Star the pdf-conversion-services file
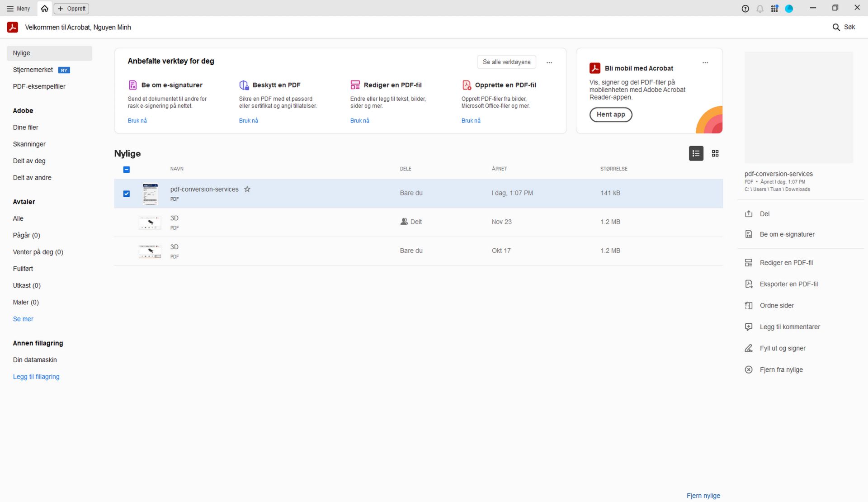 pyautogui.click(x=247, y=189)
